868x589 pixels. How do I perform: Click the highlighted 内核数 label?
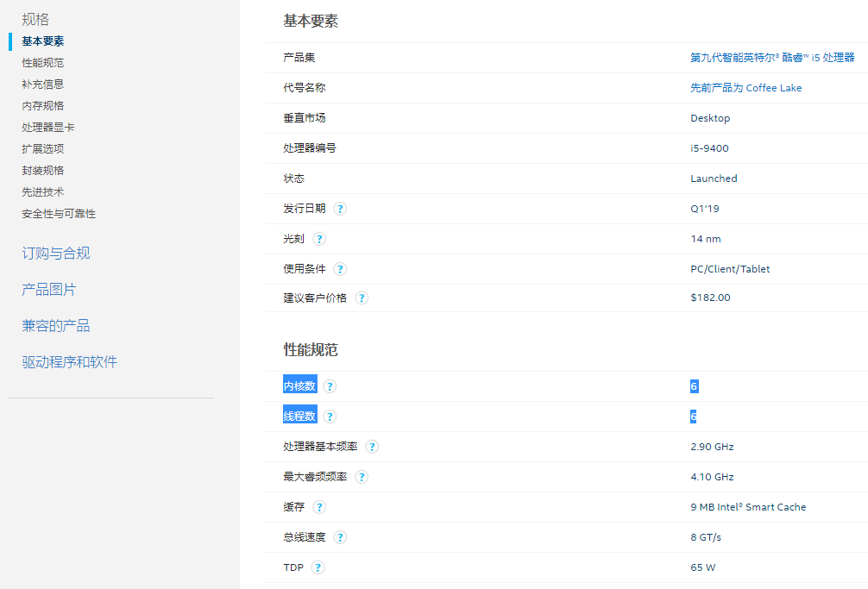(299, 386)
